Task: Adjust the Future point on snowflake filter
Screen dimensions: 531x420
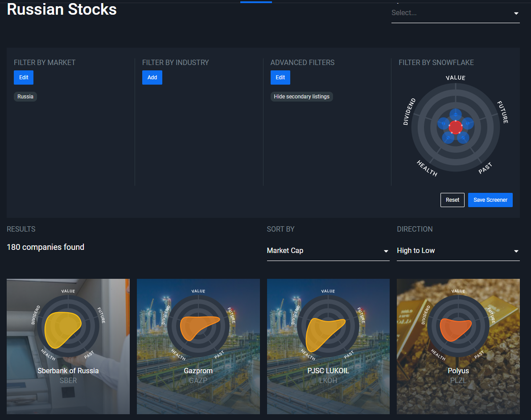Action: click(x=468, y=123)
